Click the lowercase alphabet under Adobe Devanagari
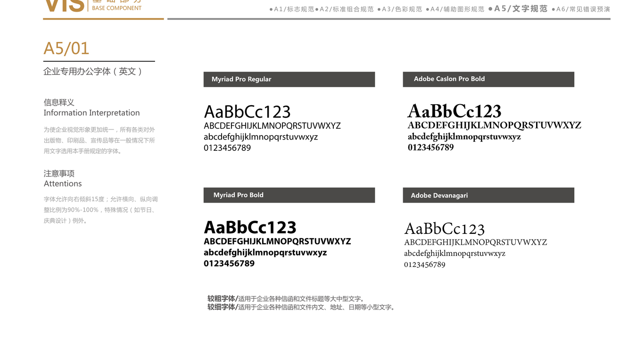This screenshot has height=362, width=644. (455, 254)
